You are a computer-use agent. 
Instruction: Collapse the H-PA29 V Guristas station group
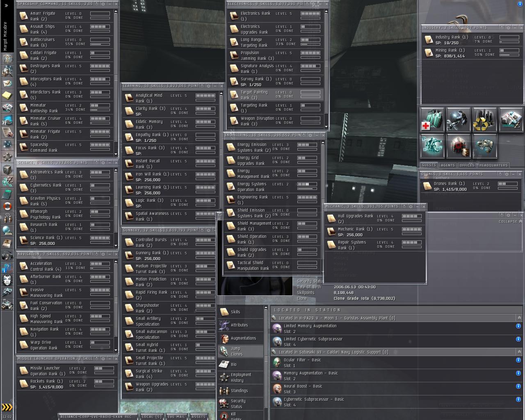click(x=519, y=318)
